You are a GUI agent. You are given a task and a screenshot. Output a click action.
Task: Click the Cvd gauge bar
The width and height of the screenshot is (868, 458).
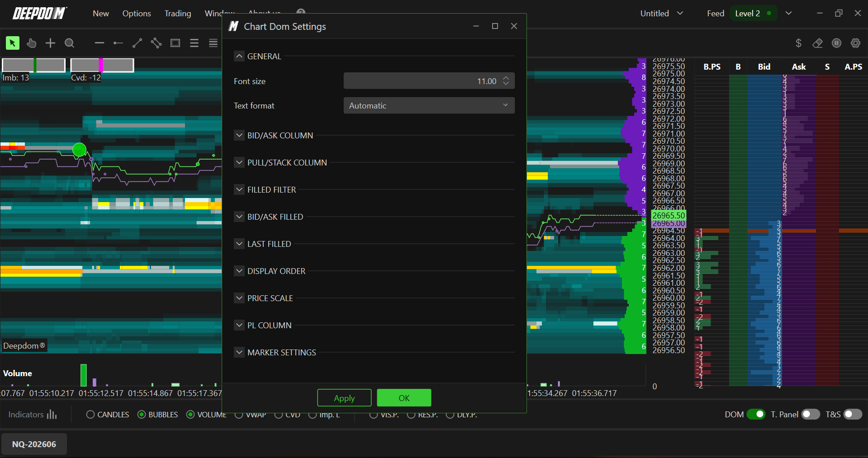(x=102, y=66)
